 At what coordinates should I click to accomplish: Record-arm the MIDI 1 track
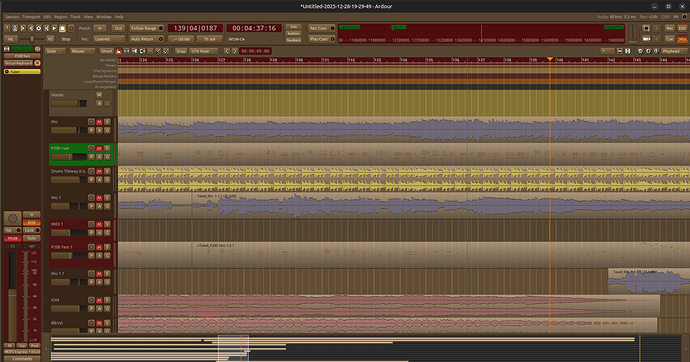point(91,224)
